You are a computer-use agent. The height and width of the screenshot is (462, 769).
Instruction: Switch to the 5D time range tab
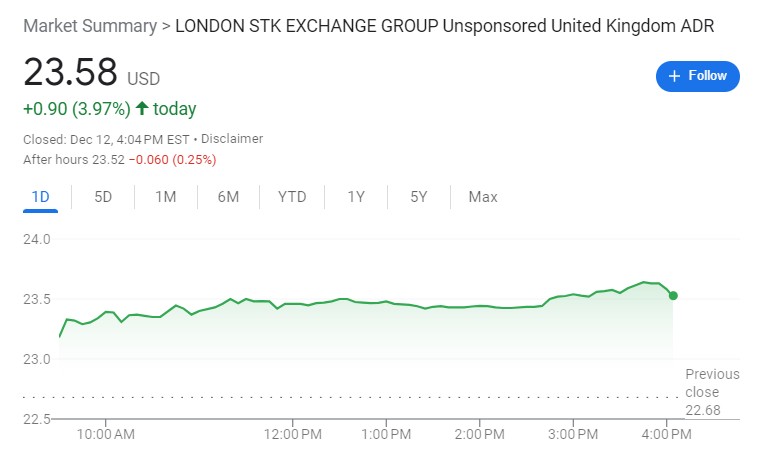(x=103, y=197)
